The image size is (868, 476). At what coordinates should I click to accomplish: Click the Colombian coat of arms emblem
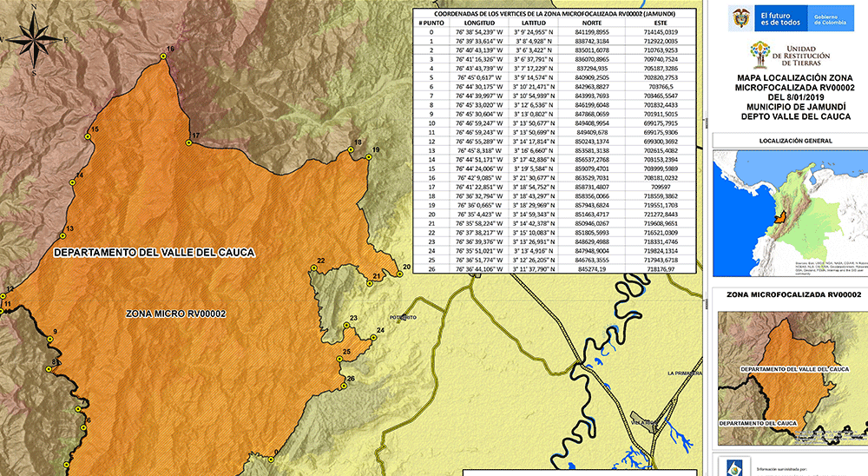click(740, 17)
